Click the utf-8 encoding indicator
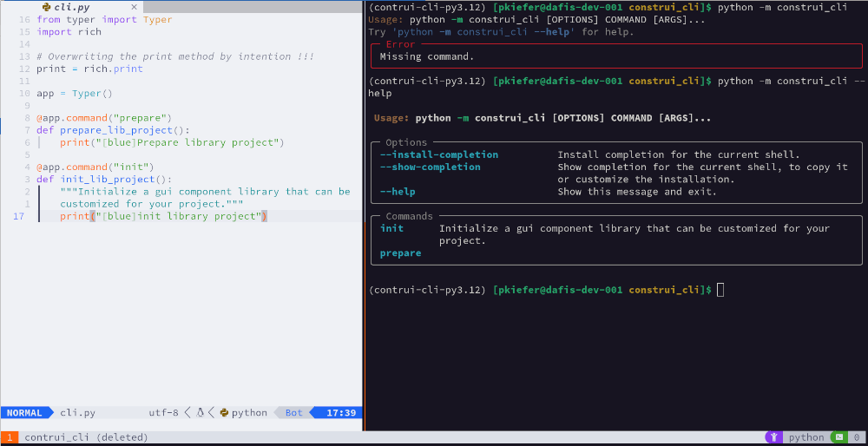The height and width of the screenshot is (446, 868). click(164, 413)
